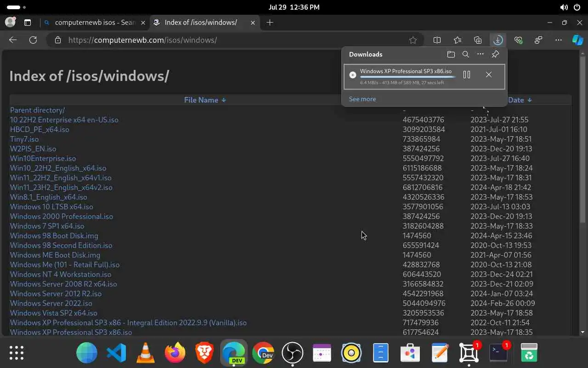The width and height of the screenshot is (588, 368).
Task: Open Windows XP Integral Edition 2022.9.9 link
Action: coord(128,322)
